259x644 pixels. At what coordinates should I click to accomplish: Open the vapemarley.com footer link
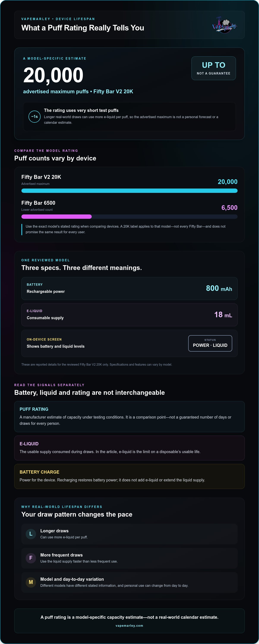[x=129, y=625]
